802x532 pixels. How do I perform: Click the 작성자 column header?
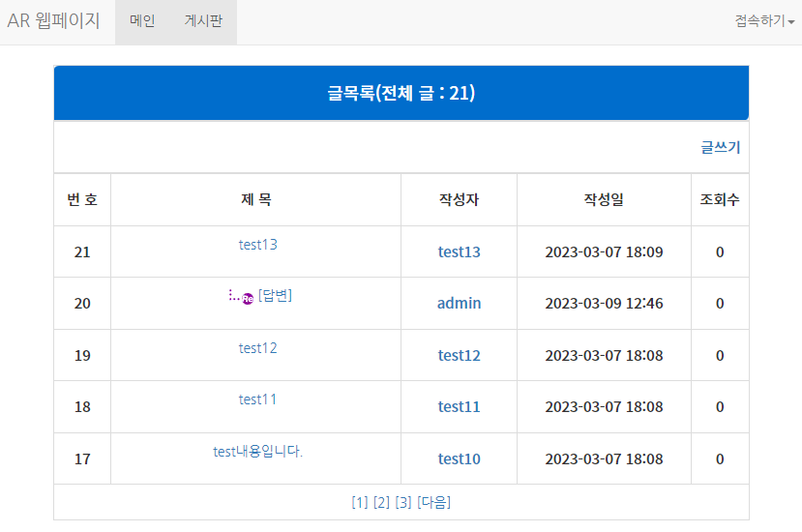point(459,199)
